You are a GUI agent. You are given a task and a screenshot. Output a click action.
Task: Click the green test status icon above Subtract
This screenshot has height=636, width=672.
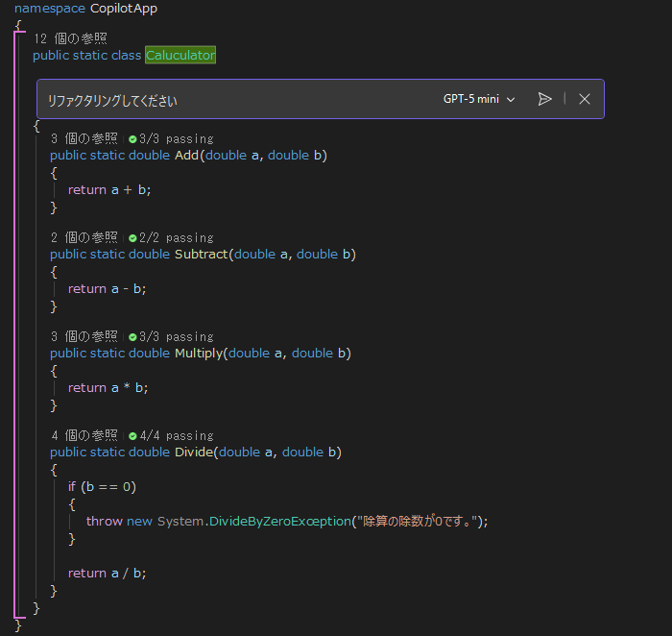pos(132,238)
